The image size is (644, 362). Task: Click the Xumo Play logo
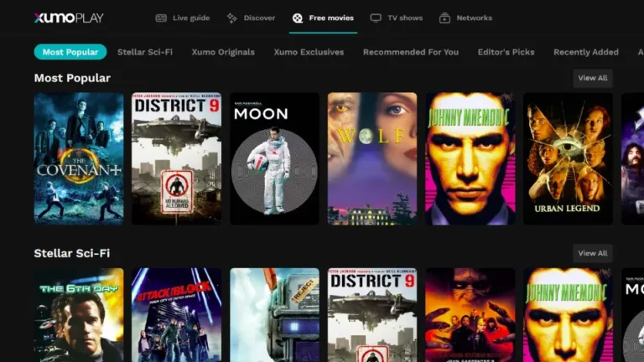pos(69,18)
